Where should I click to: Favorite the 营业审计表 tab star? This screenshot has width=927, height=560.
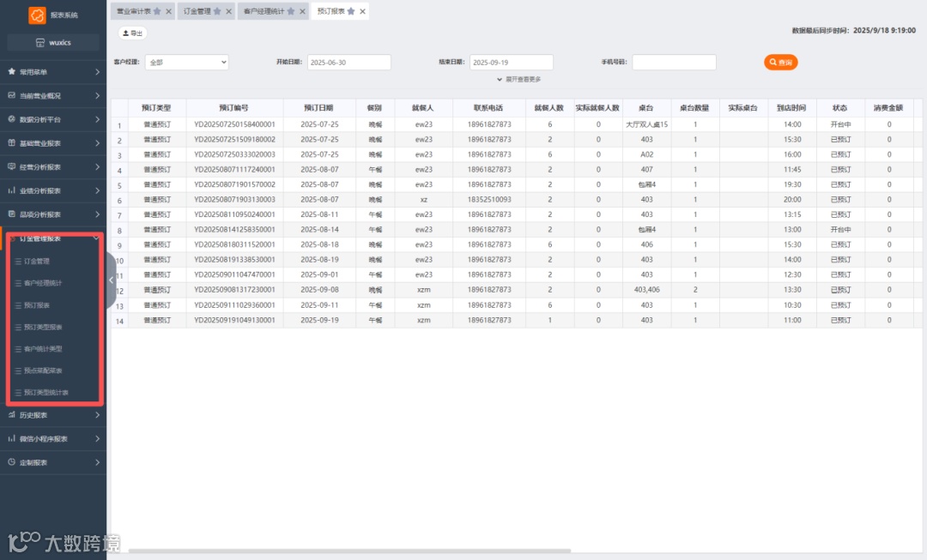click(157, 11)
